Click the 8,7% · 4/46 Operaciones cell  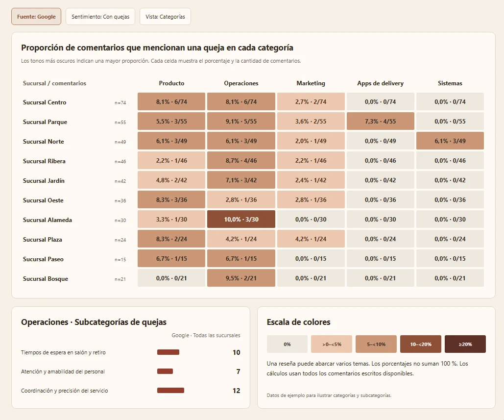[x=241, y=160]
